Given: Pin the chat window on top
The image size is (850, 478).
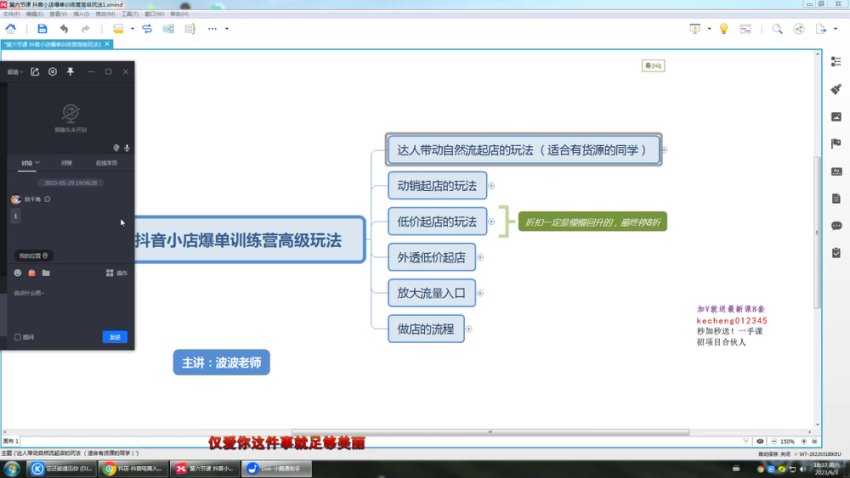Looking at the screenshot, I should (70, 72).
